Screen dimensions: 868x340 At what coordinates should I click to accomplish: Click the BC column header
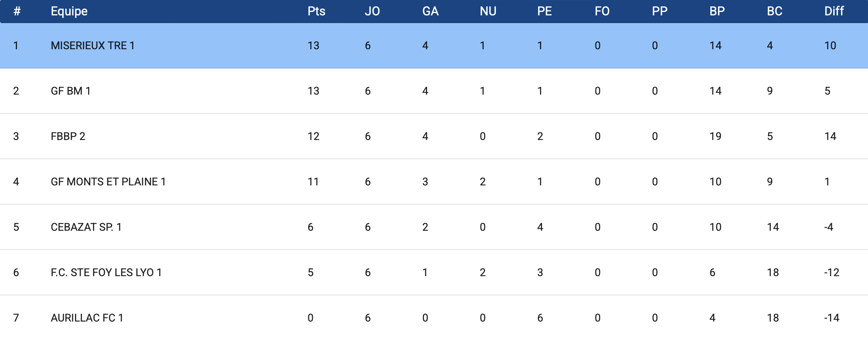(x=775, y=11)
